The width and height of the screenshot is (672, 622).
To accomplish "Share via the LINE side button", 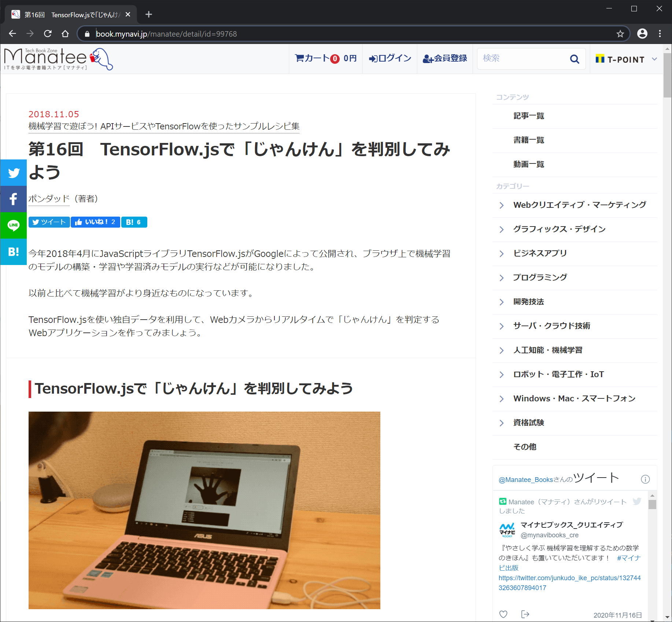I will (x=14, y=225).
